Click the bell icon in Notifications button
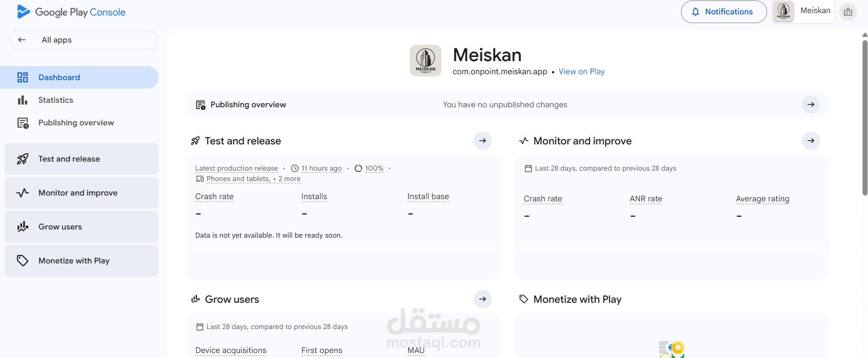Viewport: 868px width, 358px height. [695, 12]
